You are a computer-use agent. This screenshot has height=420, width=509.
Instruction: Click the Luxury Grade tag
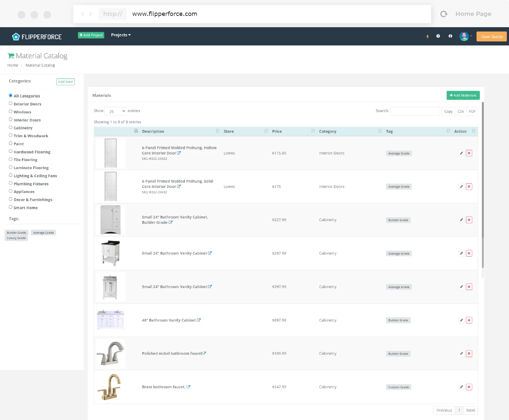tap(16, 238)
